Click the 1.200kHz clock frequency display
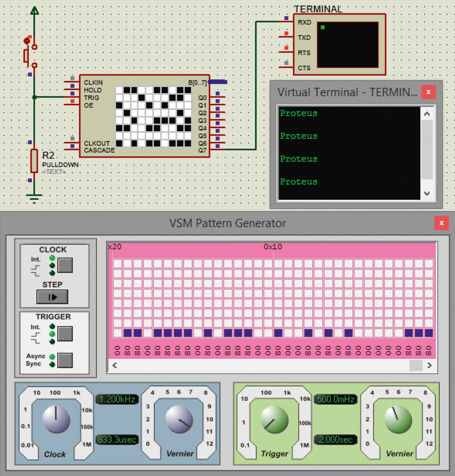Image resolution: width=455 pixels, height=476 pixels. pos(117,399)
